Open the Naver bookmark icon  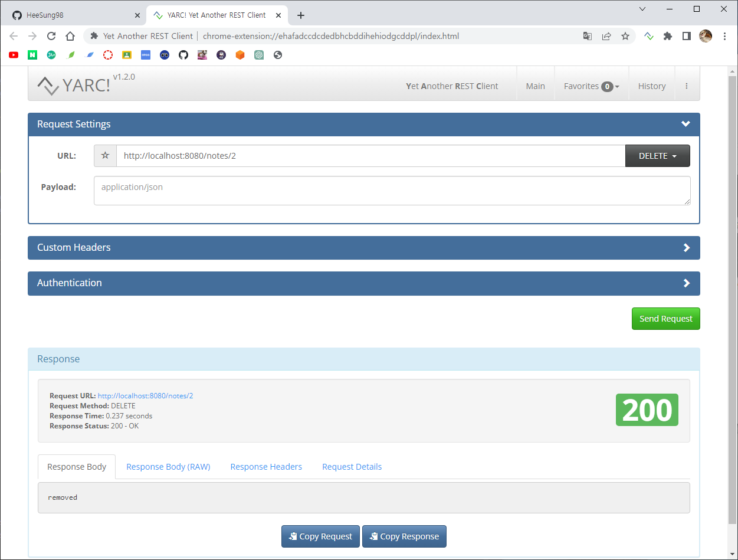tap(32, 55)
